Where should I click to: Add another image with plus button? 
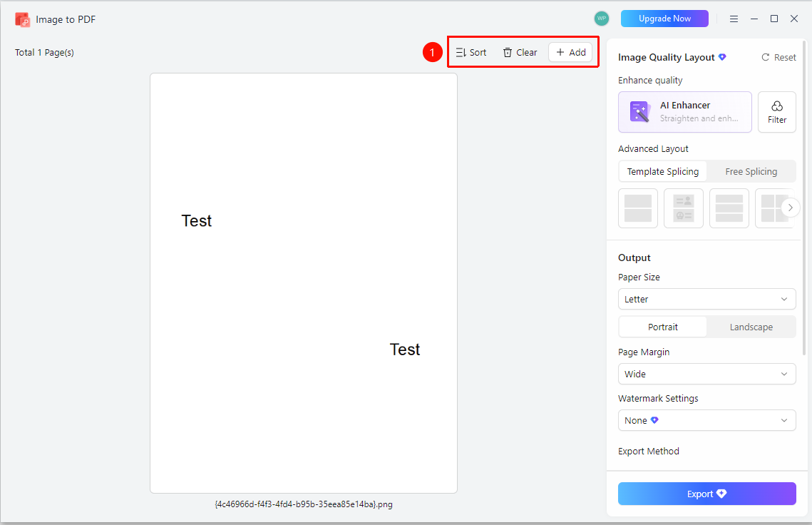coord(570,52)
